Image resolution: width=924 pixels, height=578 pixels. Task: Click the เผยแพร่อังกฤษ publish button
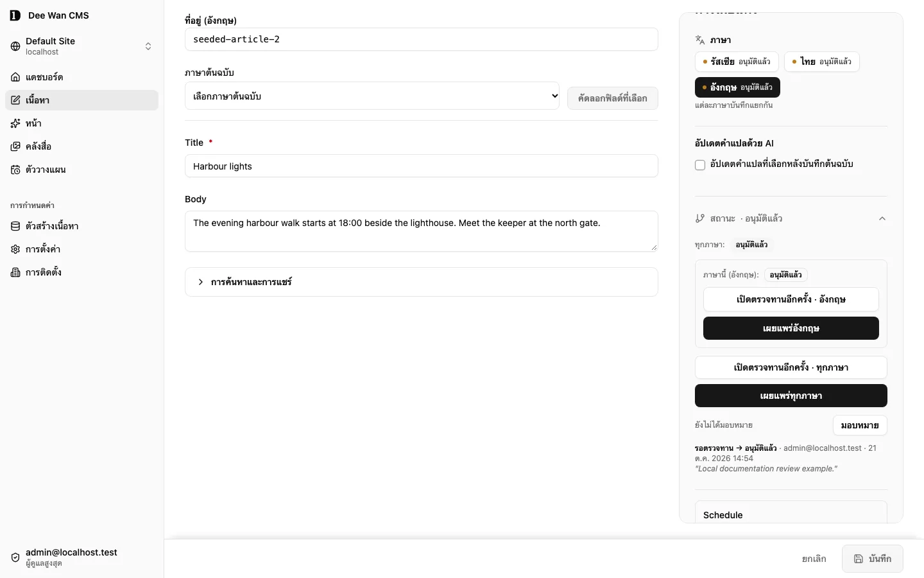point(791,328)
